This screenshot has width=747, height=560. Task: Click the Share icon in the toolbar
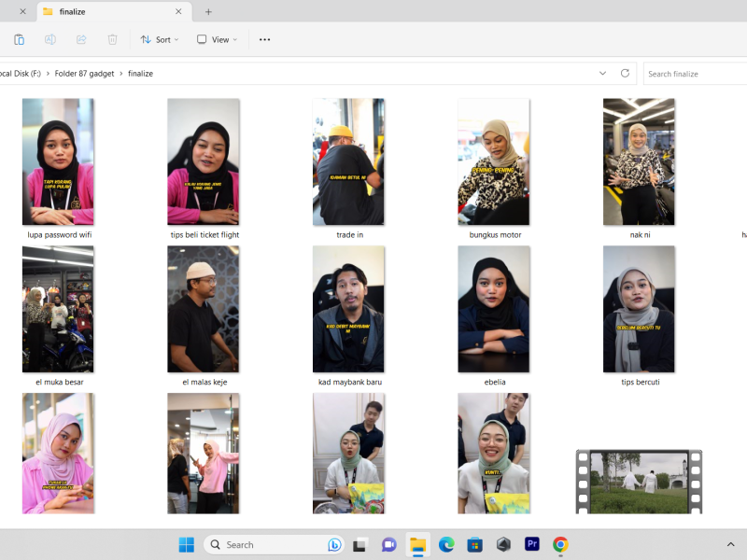pos(81,39)
